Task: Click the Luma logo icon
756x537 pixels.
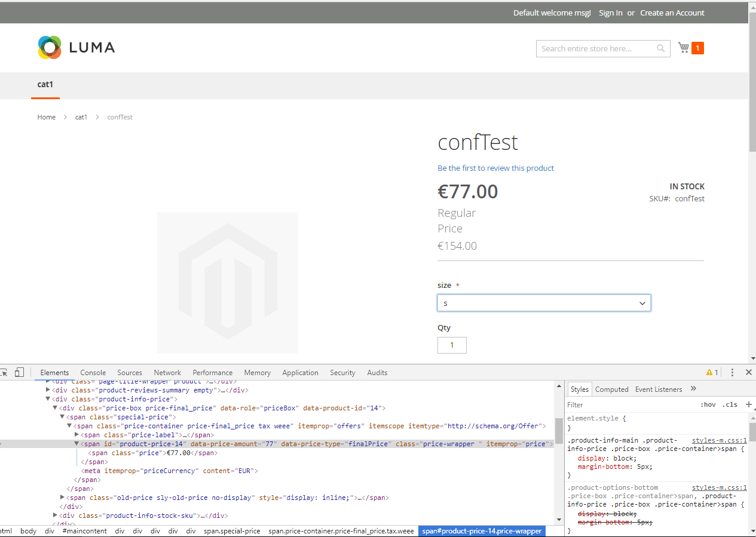Action: click(50, 48)
